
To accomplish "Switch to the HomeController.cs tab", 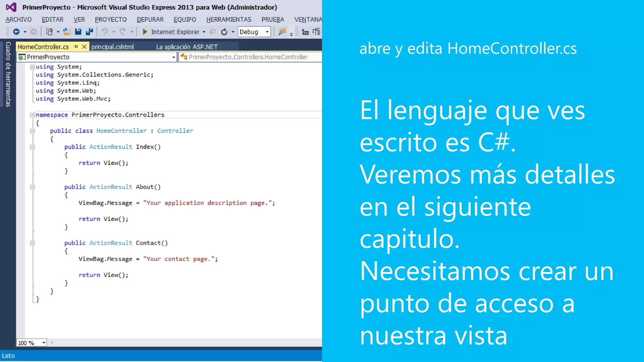I will [43, 47].
